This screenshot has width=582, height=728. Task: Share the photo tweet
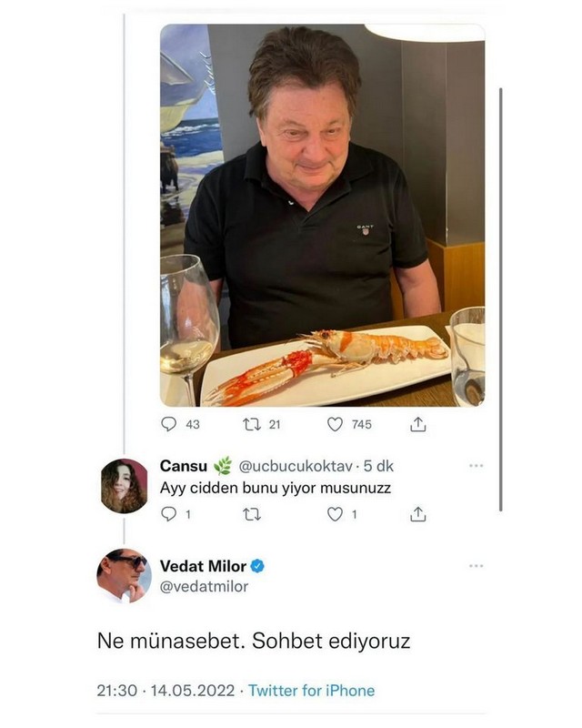click(x=418, y=424)
